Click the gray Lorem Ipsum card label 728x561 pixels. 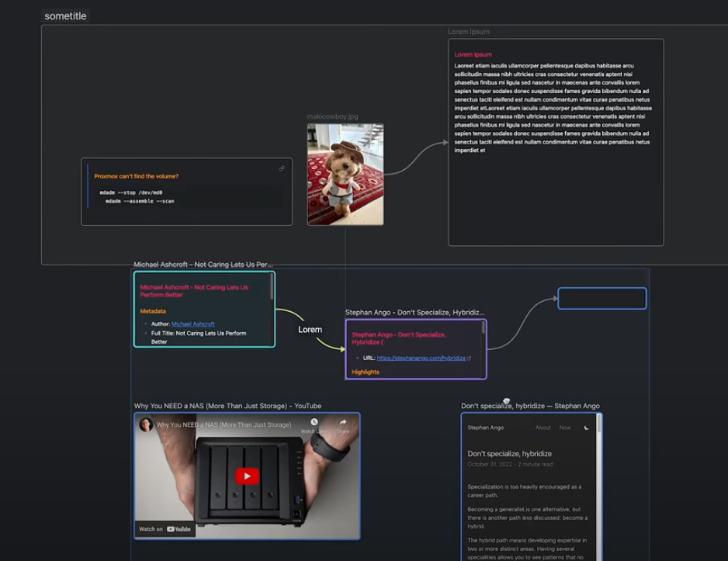(469, 32)
